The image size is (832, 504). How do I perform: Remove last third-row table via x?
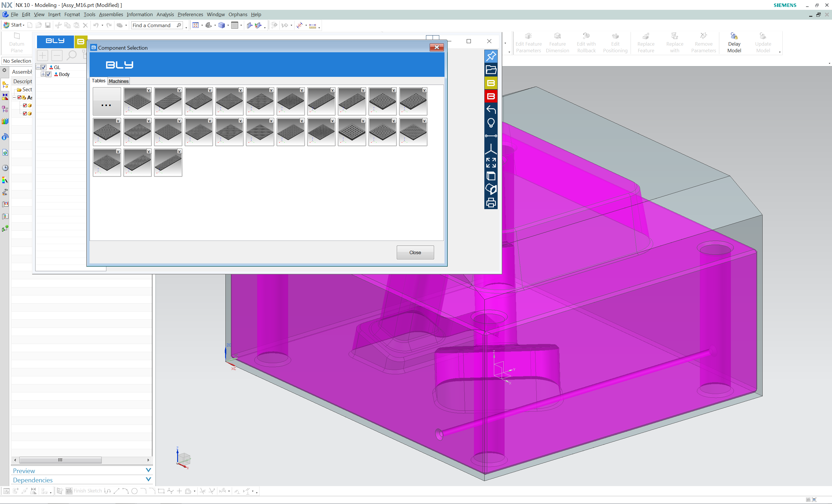(x=179, y=152)
